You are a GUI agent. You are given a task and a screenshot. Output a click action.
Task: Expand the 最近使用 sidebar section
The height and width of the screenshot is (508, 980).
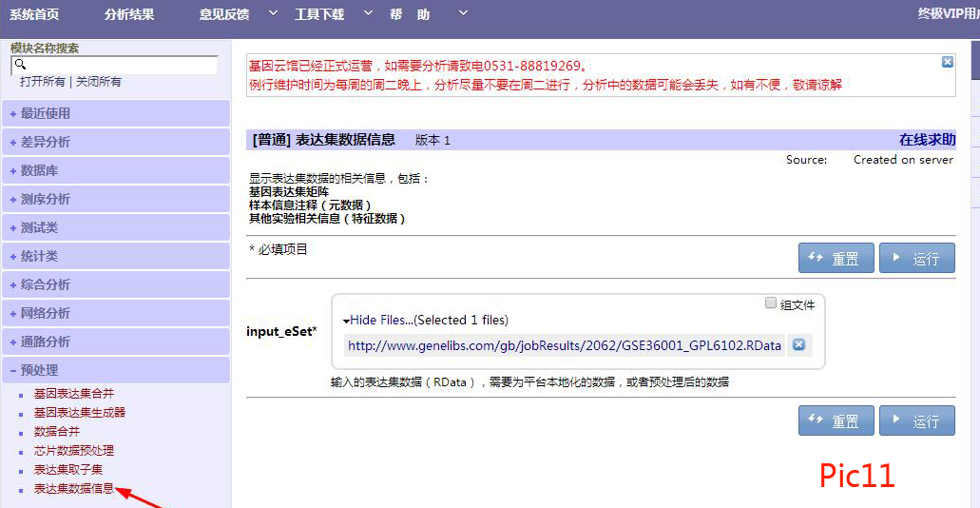[x=46, y=113]
